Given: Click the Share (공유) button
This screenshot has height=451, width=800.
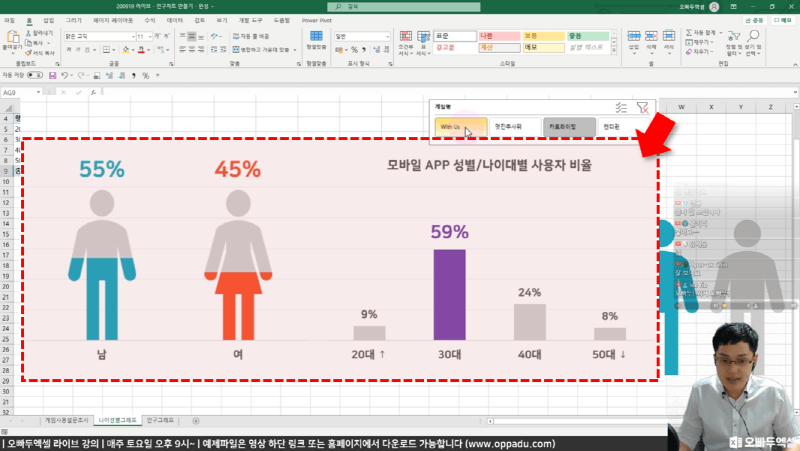Looking at the screenshot, I should [x=755, y=20].
